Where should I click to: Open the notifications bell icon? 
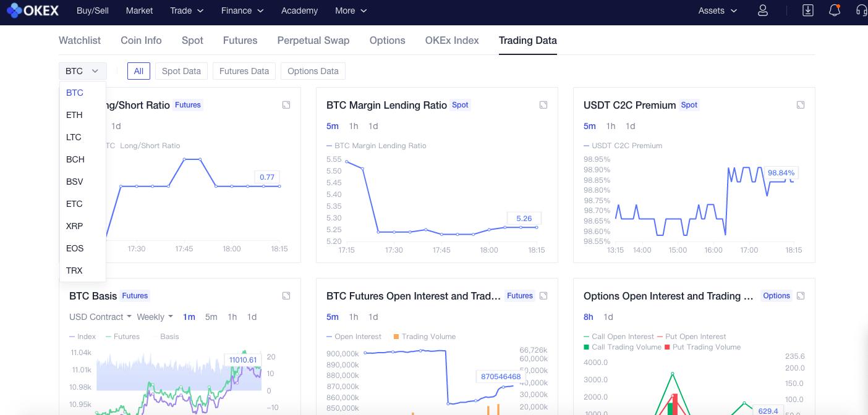tap(835, 10)
